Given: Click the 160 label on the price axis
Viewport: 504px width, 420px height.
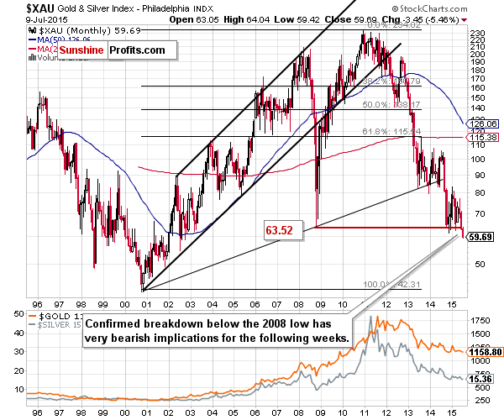Looking at the screenshot, I should tap(477, 87).
